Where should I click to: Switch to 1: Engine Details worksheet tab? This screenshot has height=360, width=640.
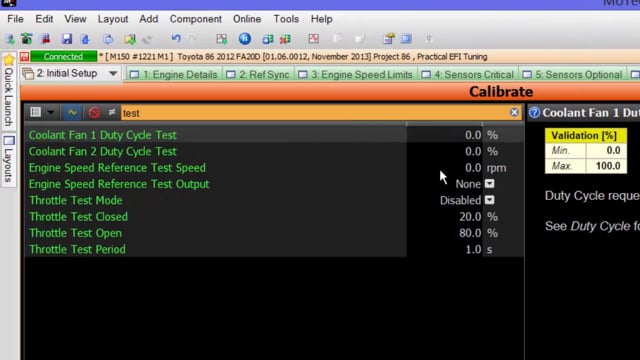174,75
